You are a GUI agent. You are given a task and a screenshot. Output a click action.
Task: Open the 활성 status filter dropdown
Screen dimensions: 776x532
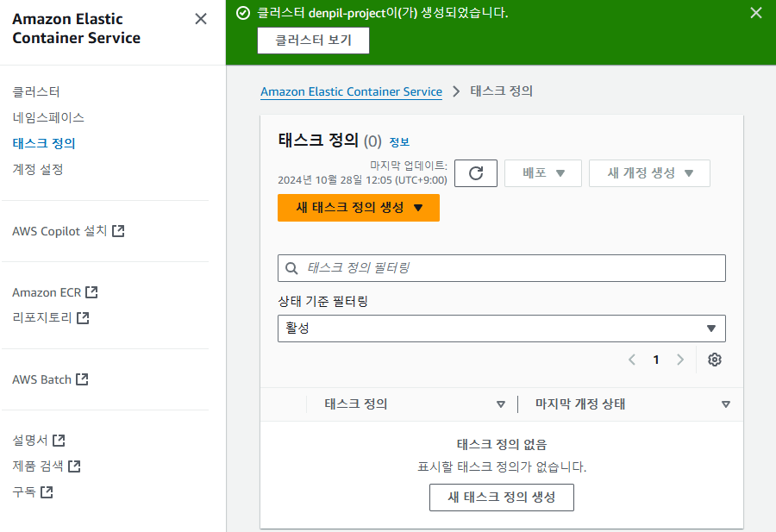point(501,329)
